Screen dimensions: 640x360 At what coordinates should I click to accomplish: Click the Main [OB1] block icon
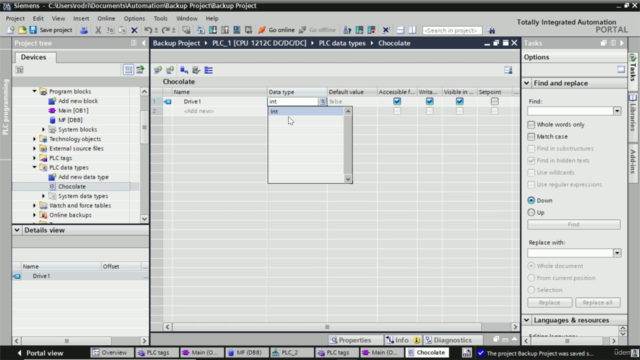click(52, 111)
